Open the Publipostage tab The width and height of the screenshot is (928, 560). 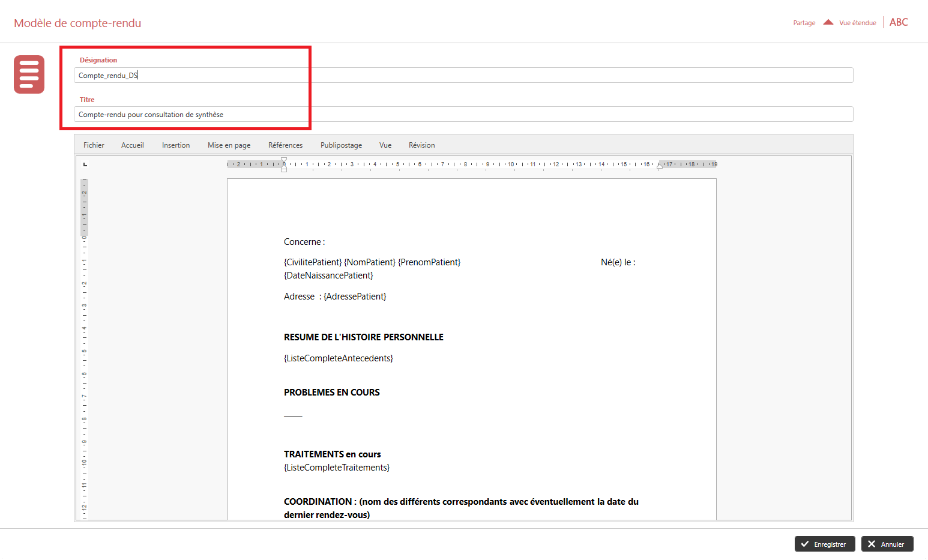341,145
